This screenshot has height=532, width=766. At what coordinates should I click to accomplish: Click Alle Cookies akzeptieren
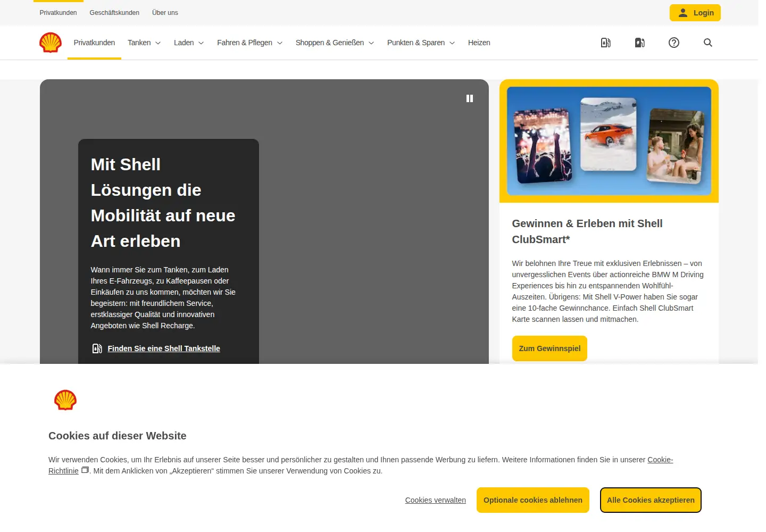point(651,500)
